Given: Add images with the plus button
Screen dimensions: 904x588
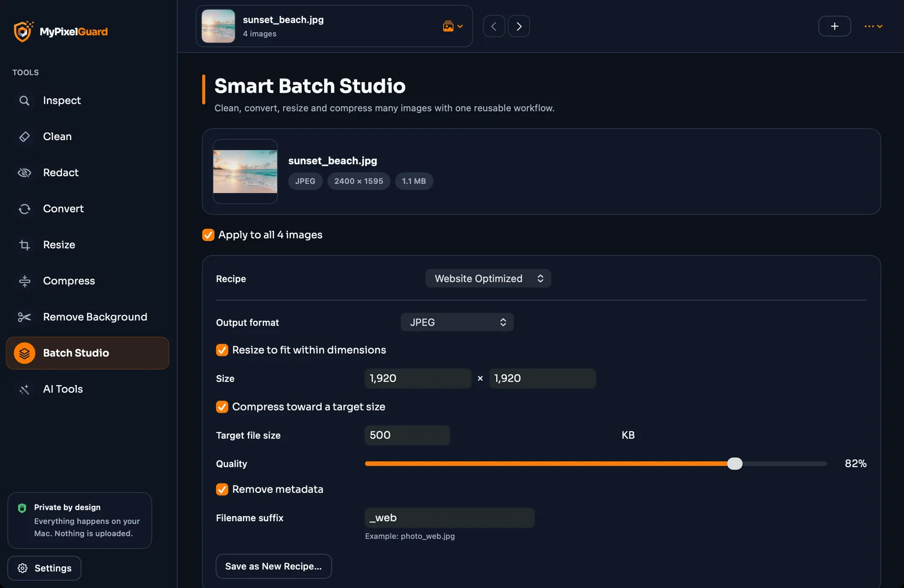Looking at the screenshot, I should pos(835,27).
